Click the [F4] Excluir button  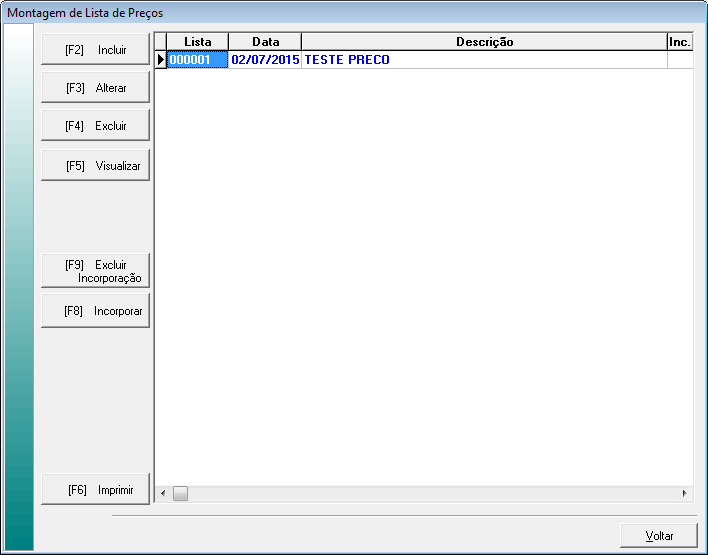95,126
